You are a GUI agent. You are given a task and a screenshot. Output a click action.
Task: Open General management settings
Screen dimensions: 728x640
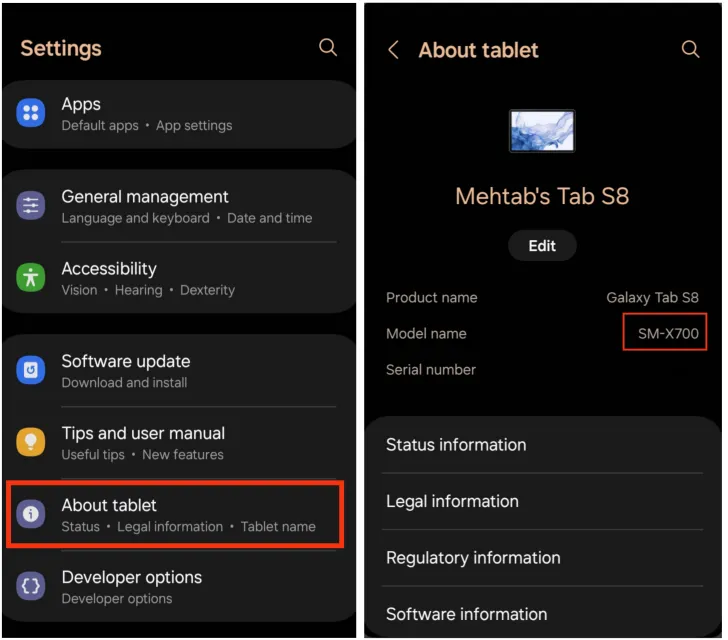point(179,206)
